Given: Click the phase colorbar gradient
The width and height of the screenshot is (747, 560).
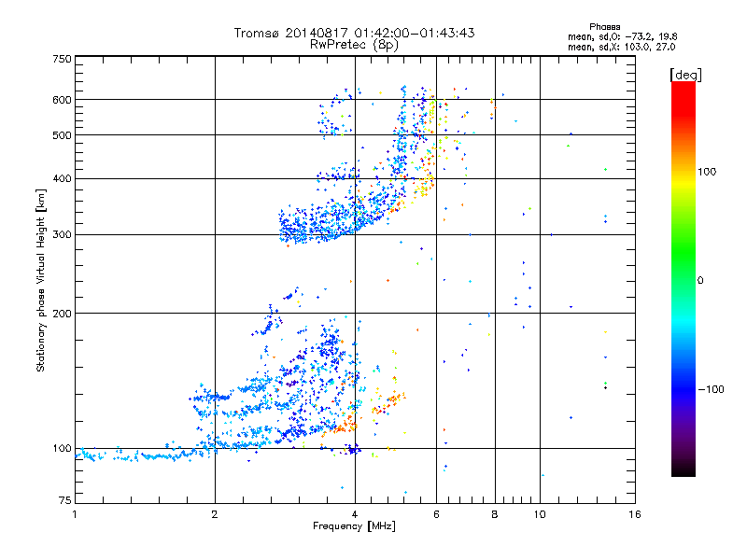Looking at the screenshot, I should point(684,278).
